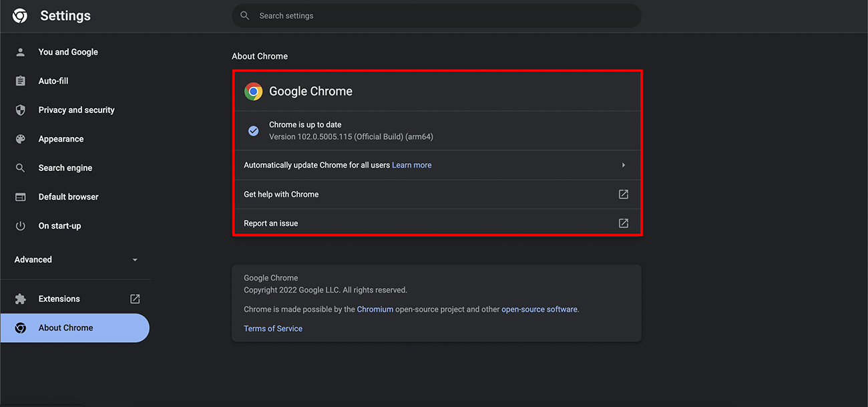Click the Chrome icon in the About Chrome item
The image size is (868, 407).
[21, 328]
